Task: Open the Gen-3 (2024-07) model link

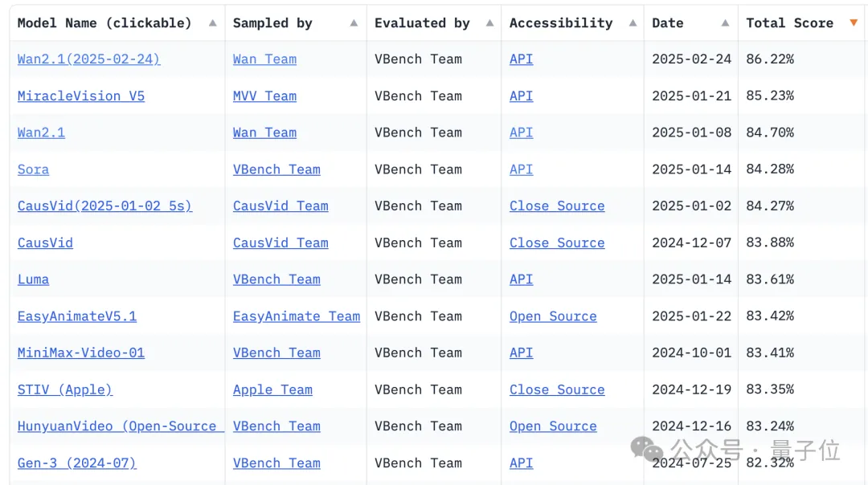Action: (x=77, y=463)
